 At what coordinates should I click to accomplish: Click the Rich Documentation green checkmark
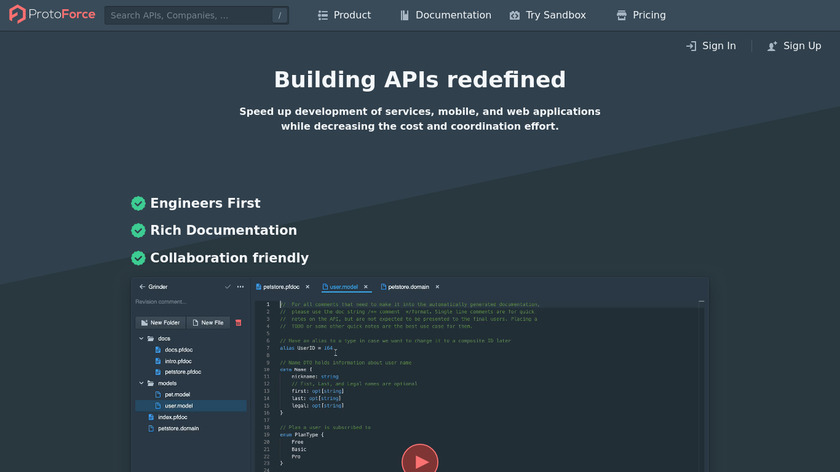tap(138, 231)
